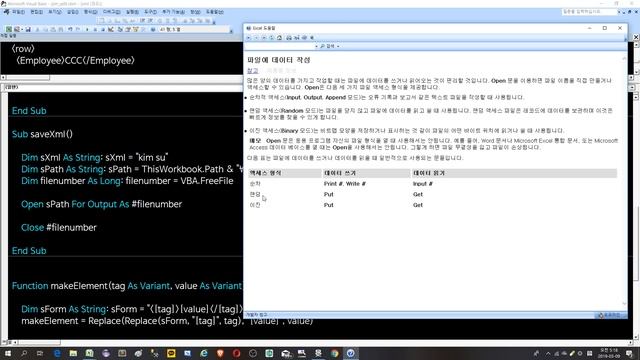
Task: Click the Help icon in VBA toolbar
Action: (x=153, y=29)
